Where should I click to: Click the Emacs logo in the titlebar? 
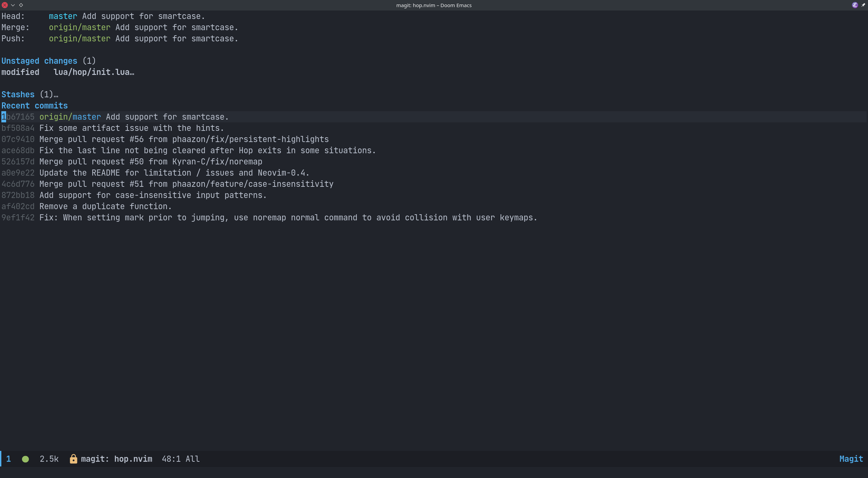pyautogui.click(x=855, y=5)
